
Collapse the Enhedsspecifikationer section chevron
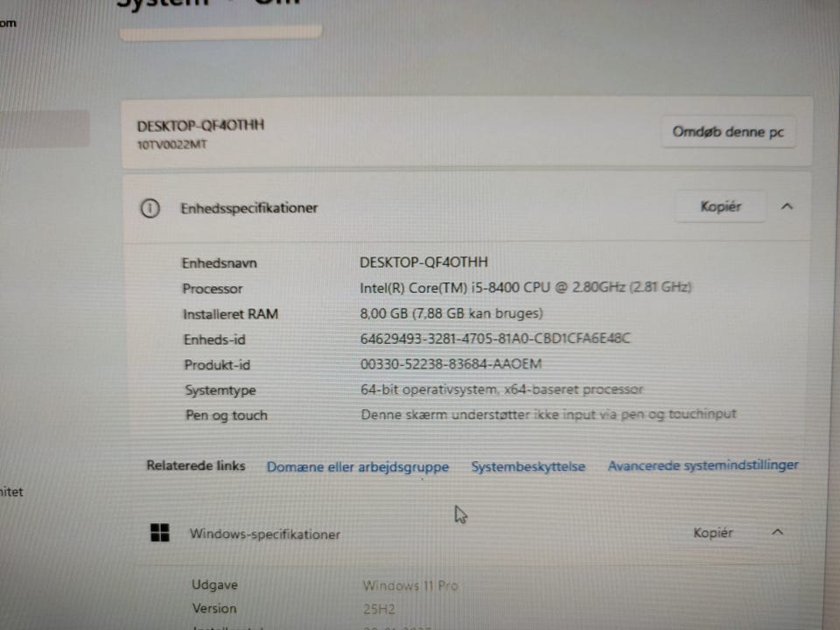coord(787,206)
